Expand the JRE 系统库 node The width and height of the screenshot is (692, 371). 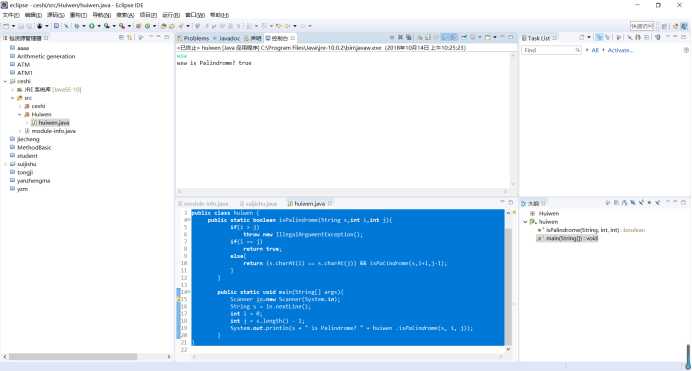(12, 90)
